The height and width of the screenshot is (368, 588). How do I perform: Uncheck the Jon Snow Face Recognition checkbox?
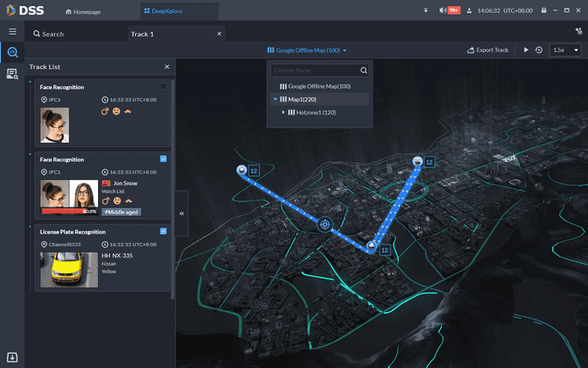pyautogui.click(x=163, y=159)
